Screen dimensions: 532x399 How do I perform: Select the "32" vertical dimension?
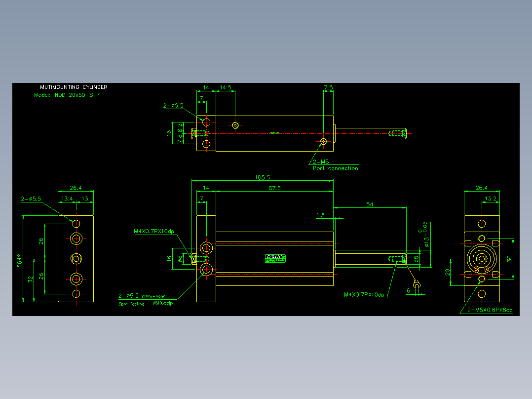31,279
